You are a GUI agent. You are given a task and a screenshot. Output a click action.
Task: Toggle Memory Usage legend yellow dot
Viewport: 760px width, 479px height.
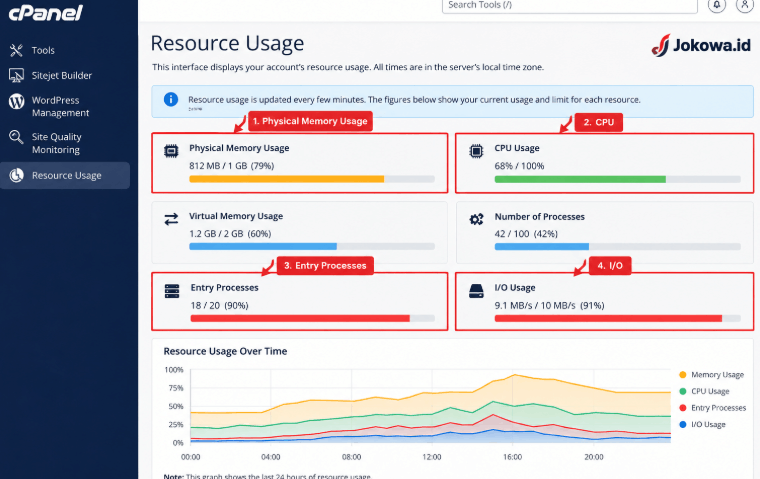[x=683, y=374]
